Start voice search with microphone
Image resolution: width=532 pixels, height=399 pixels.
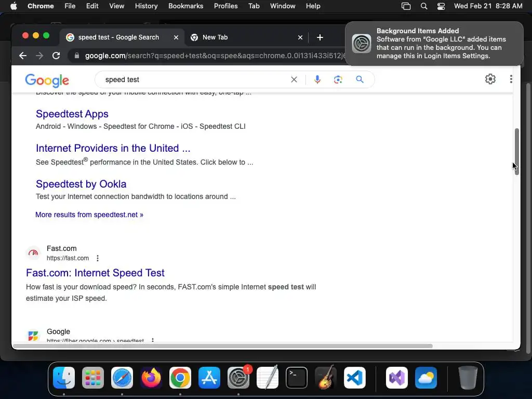click(x=317, y=79)
